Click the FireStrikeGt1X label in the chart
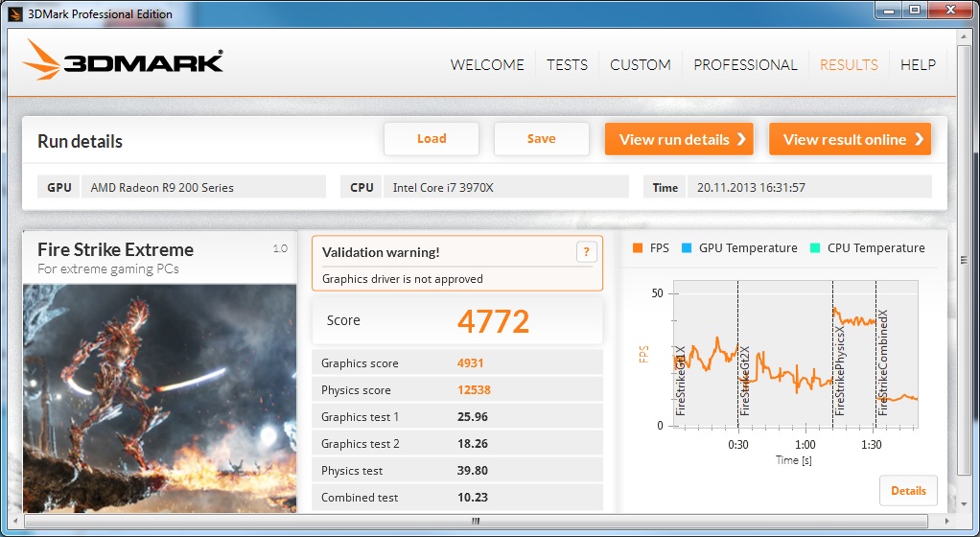Image resolution: width=980 pixels, height=537 pixels. [681, 380]
